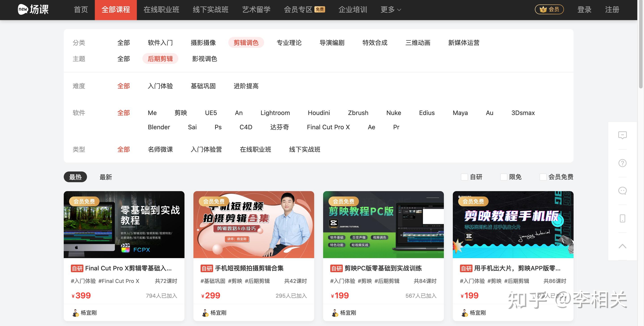The width and height of the screenshot is (644, 326).
Task: Open the feedback message icon in sidebar
Action: pos(622,135)
